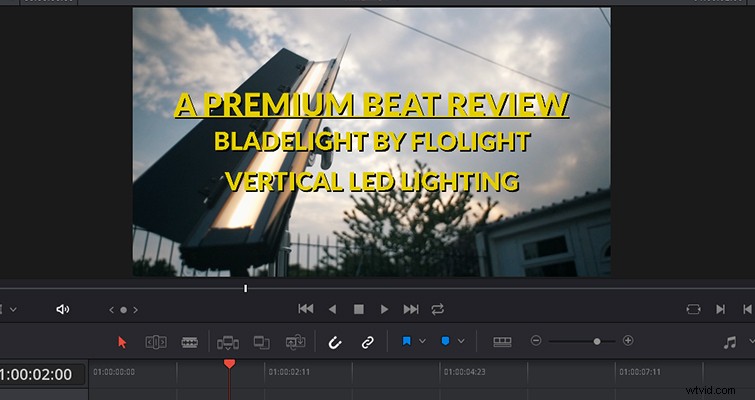Go to next edit icon

(720, 309)
